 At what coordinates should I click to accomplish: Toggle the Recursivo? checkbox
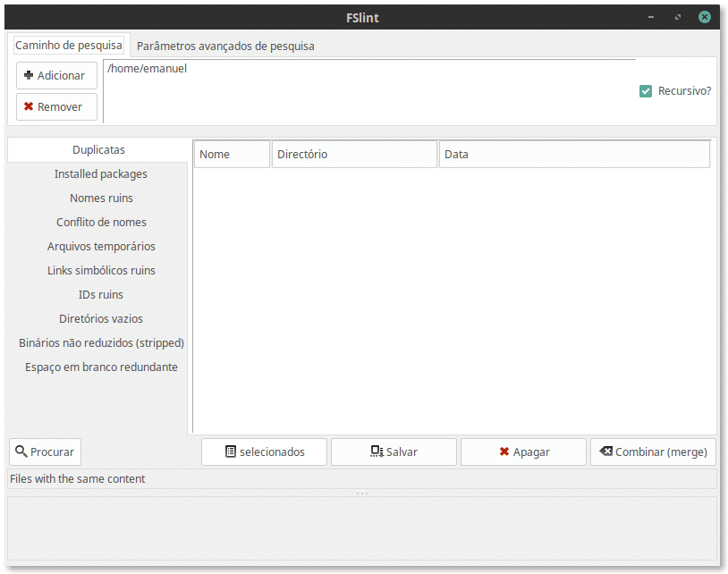click(x=646, y=91)
